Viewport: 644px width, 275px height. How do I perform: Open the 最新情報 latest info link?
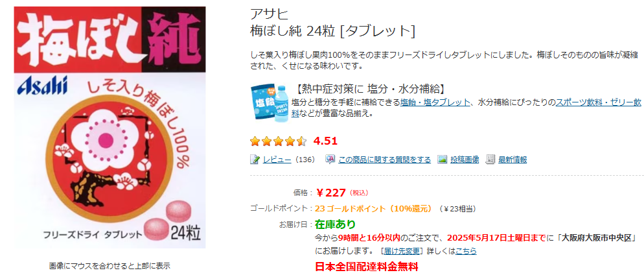[512, 160]
